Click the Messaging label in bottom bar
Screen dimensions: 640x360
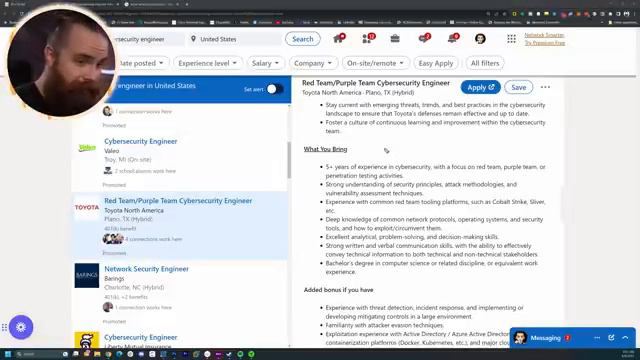(545, 338)
